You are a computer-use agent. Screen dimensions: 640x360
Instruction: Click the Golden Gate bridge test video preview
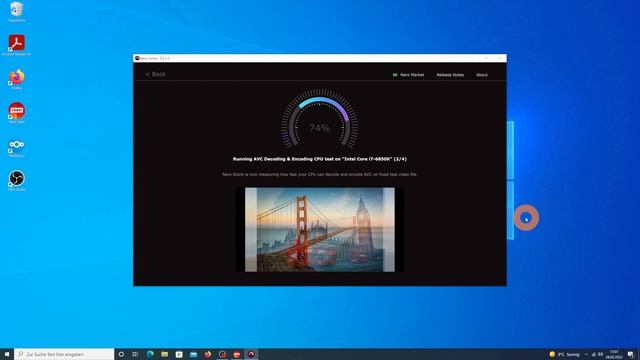tap(320, 229)
